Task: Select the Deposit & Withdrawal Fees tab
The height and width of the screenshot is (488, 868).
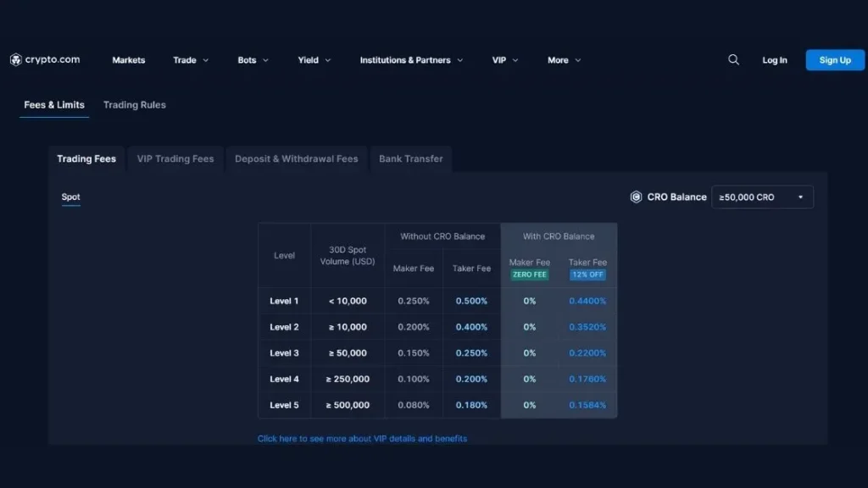Action: click(x=297, y=158)
